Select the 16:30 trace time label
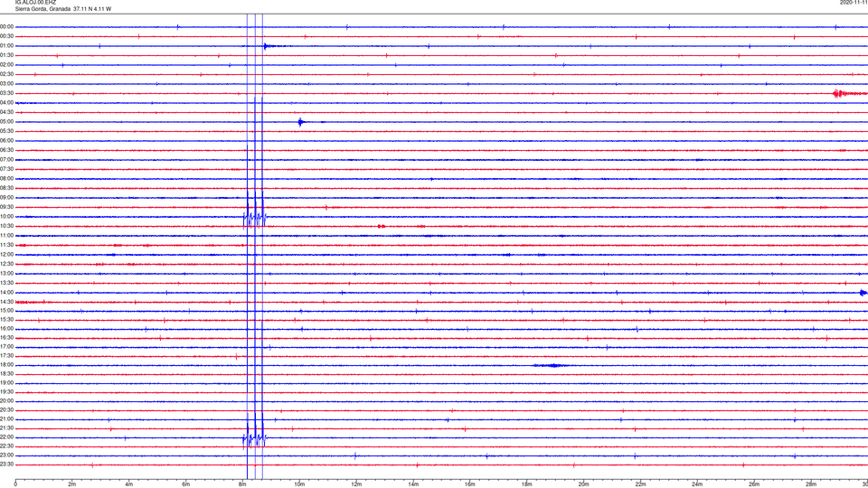Screen dimensions: 868x488 6,337
